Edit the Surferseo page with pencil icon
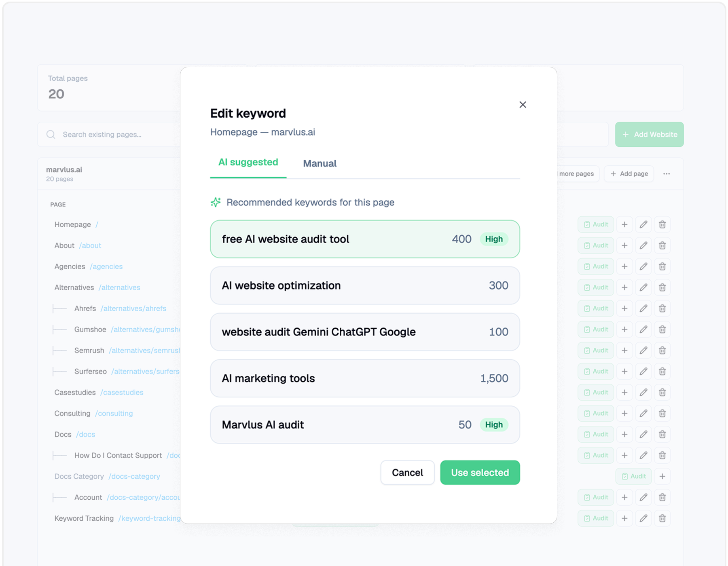The image size is (728, 566). [643, 372]
